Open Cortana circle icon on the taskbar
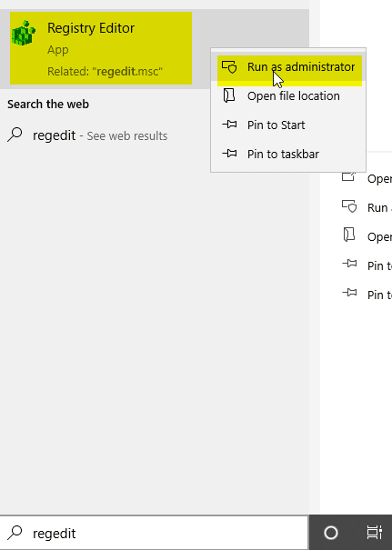 point(330,533)
